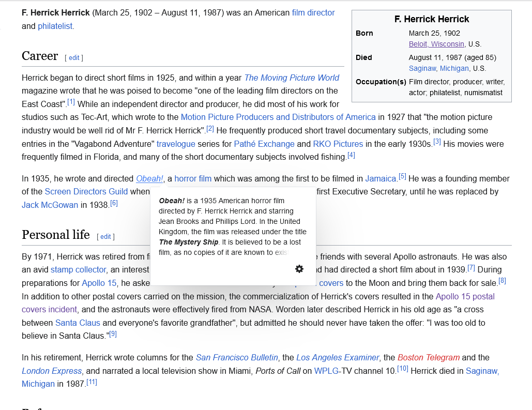Click the Obeah! preview popup text
The width and height of the screenshot is (532, 410).
[x=233, y=226]
